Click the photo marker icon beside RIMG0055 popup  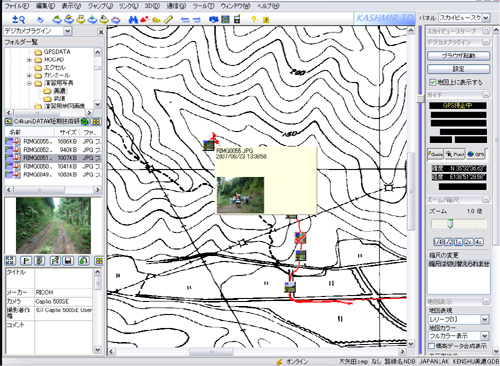[209, 145]
